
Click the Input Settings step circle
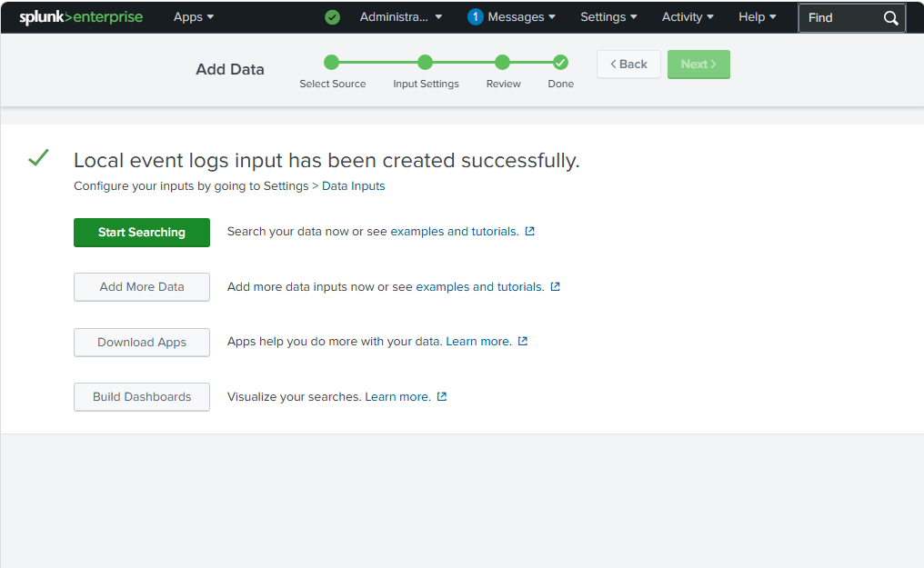click(425, 63)
